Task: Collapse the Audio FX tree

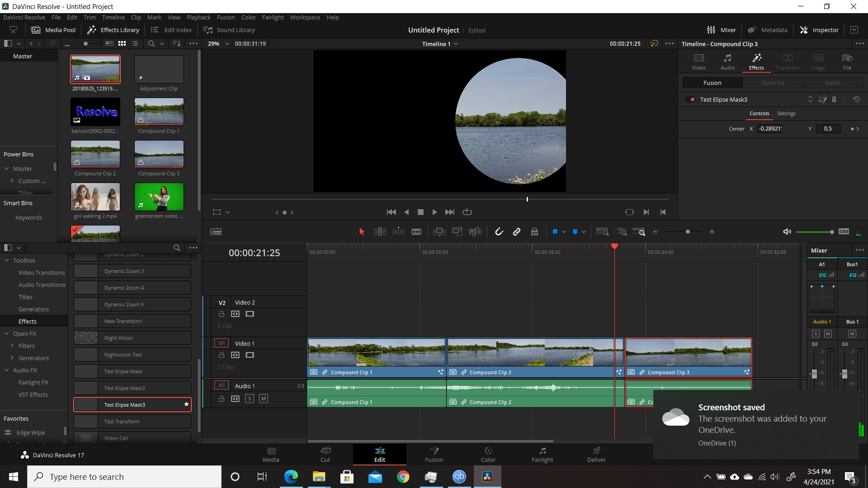Action: [x=7, y=371]
